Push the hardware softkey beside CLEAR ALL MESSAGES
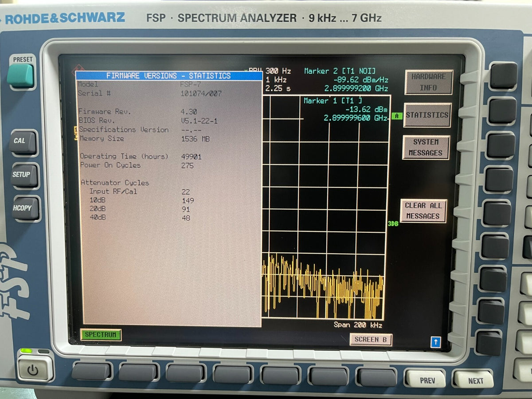 (x=497, y=213)
